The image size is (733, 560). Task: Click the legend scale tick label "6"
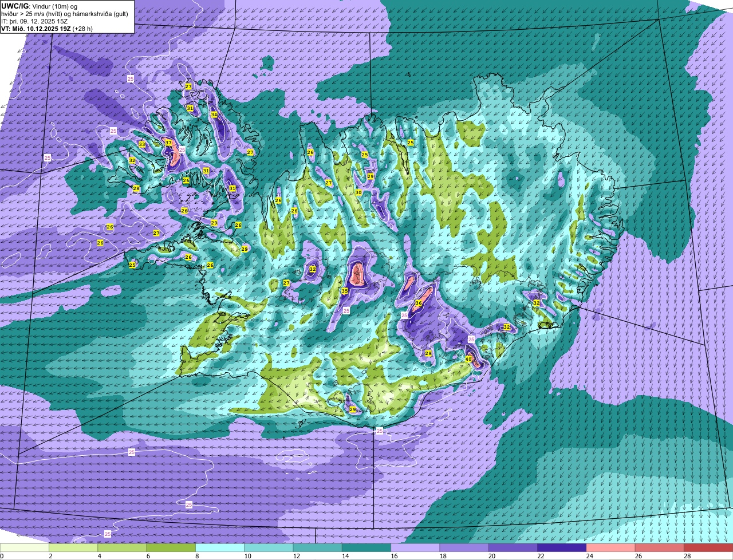[x=148, y=556]
